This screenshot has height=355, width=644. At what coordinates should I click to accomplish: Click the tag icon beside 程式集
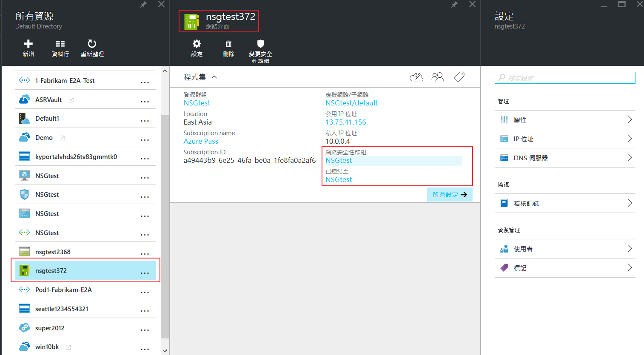pyautogui.click(x=459, y=77)
